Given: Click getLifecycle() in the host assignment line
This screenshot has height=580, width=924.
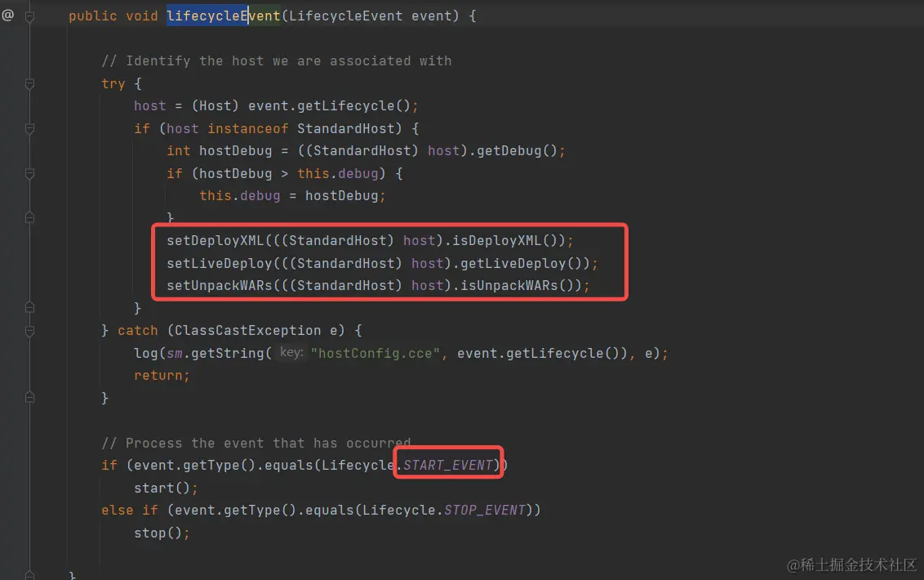Looking at the screenshot, I should tap(353, 105).
